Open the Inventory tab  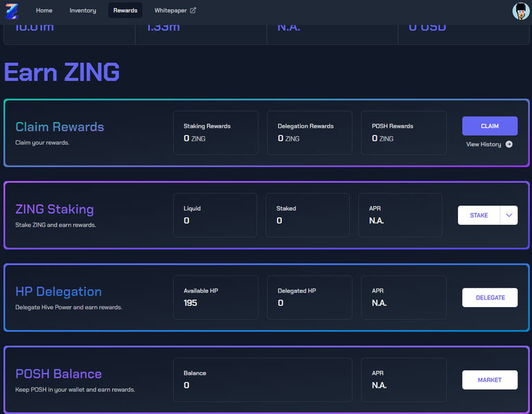coord(83,10)
